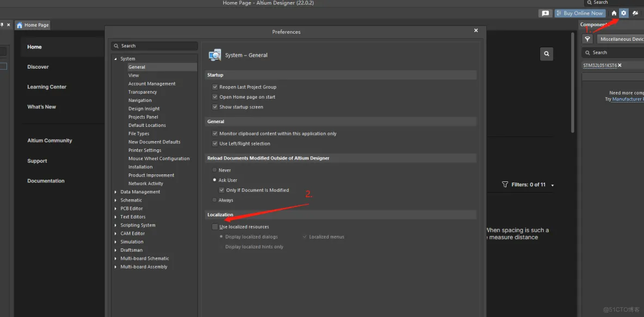644x317 pixels.
Task: Select the Printer Settings page
Action: coord(145,150)
